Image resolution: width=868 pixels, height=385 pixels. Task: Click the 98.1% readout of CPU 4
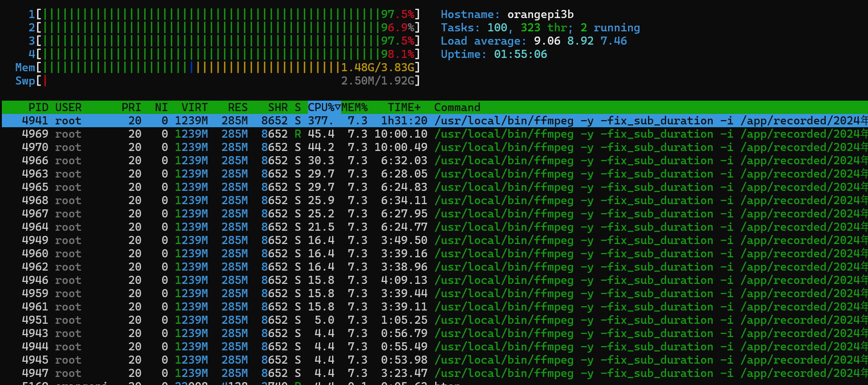point(398,54)
